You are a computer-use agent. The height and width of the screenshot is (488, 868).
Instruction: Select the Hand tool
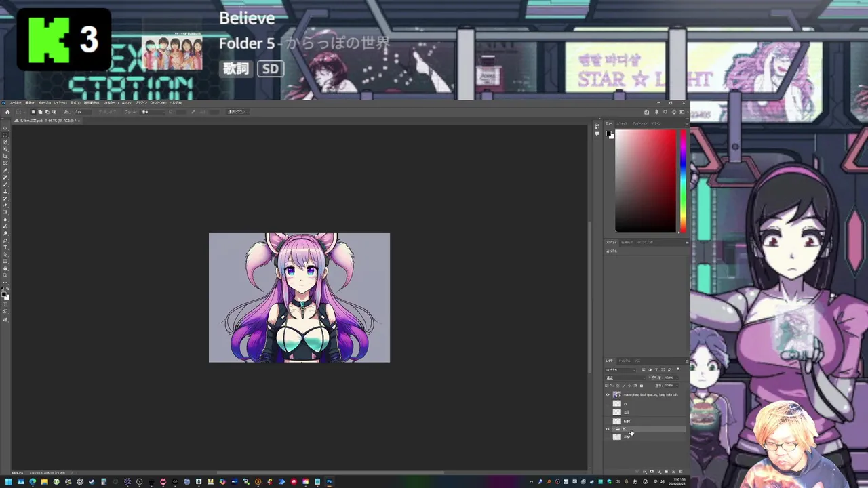point(5,268)
